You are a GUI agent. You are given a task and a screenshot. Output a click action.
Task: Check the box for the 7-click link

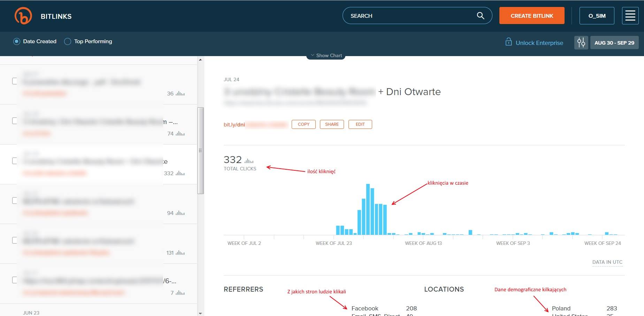click(15, 280)
